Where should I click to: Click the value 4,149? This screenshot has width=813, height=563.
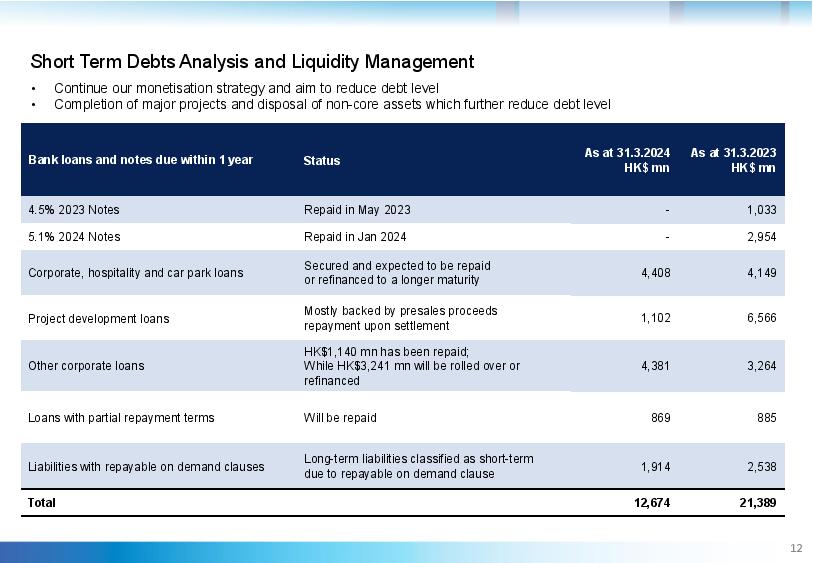pos(762,273)
